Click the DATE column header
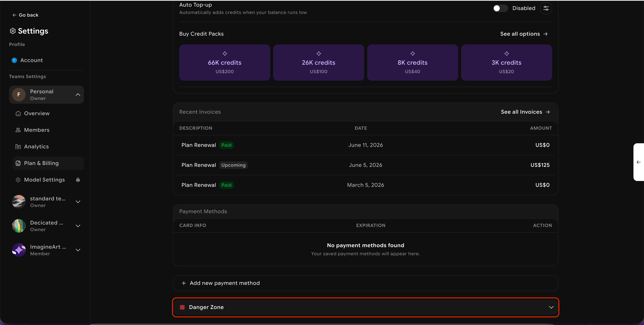Image resolution: width=644 pixels, height=325 pixels. 361,128
